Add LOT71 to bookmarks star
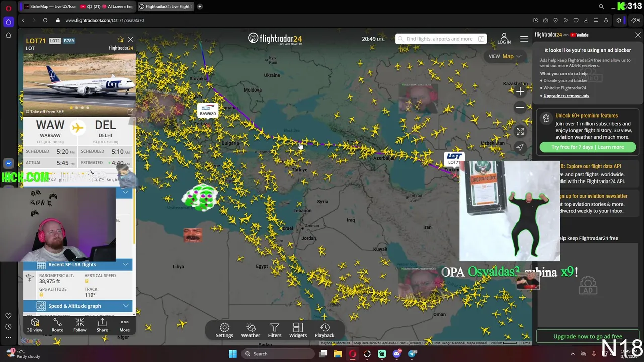644x362 pixels. pyautogui.click(x=120, y=40)
